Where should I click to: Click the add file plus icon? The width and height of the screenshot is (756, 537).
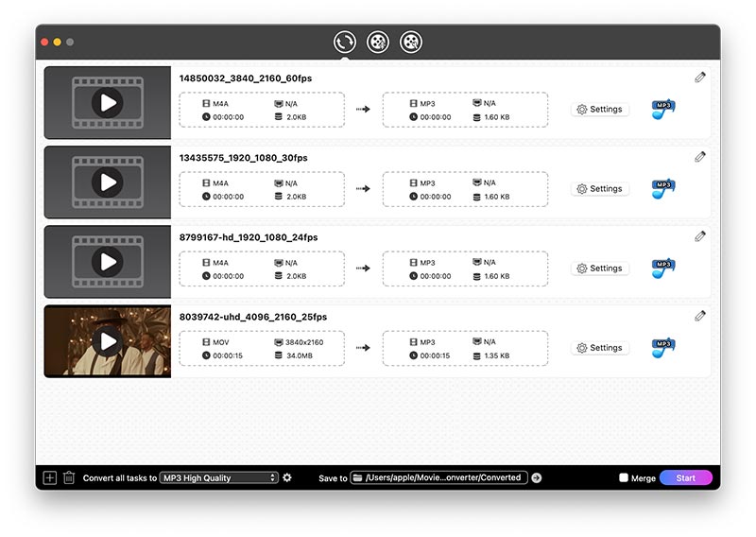50,477
